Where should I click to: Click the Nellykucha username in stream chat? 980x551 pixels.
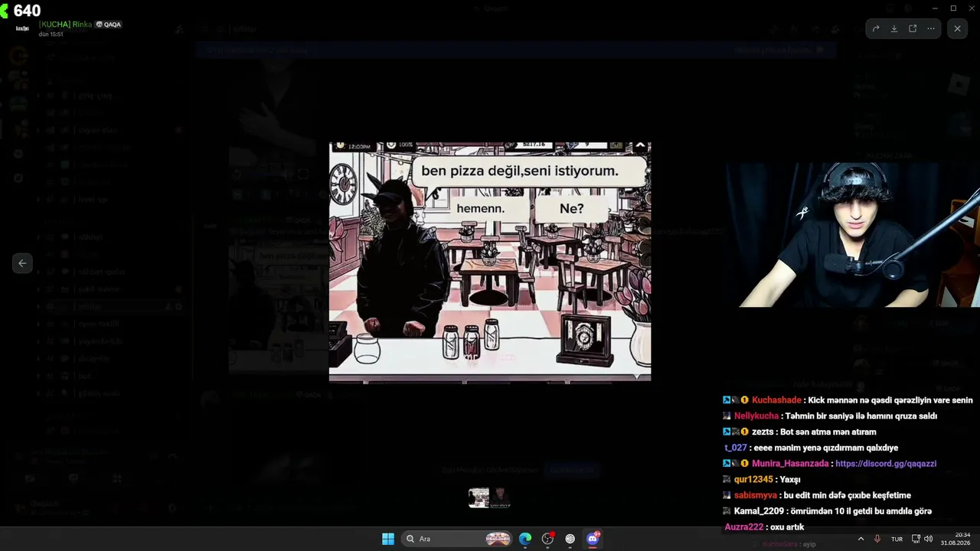(x=756, y=416)
